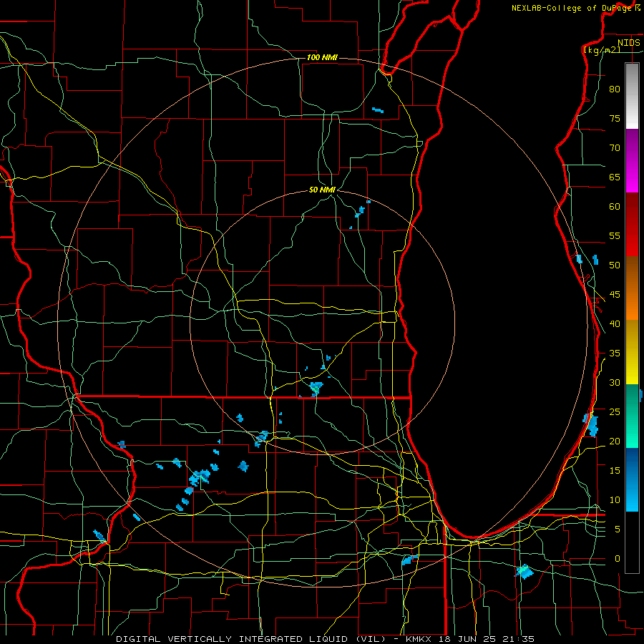
Task: Click the [kg/m2] units label
Action: [x=602, y=49]
